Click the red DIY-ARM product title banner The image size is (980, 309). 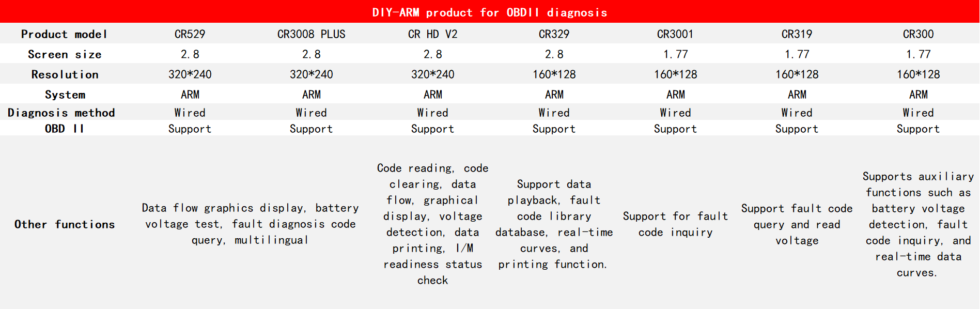pyautogui.click(x=490, y=12)
